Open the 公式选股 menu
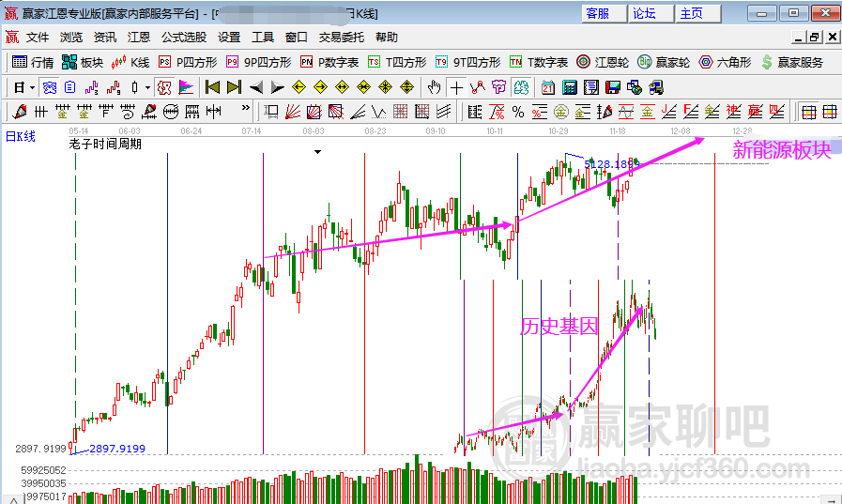 (184, 37)
